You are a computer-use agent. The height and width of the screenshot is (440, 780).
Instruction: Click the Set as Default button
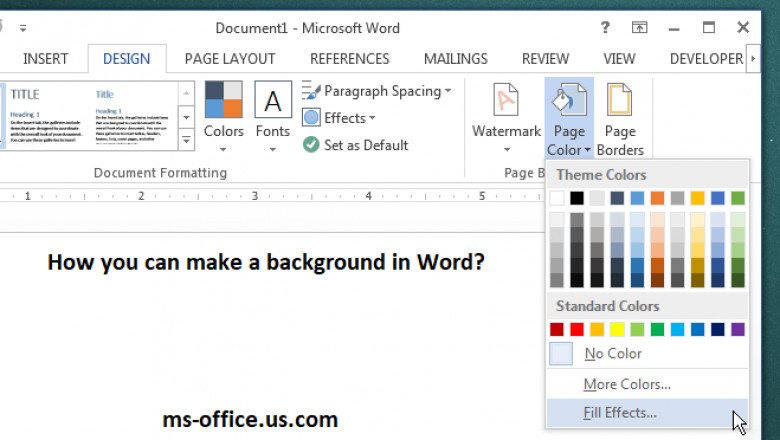coord(355,145)
